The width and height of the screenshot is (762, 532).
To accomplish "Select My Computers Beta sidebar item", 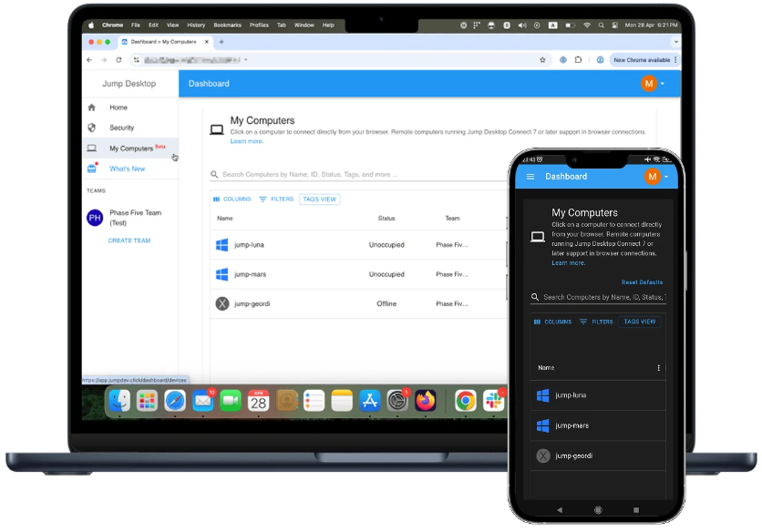I will [x=131, y=148].
